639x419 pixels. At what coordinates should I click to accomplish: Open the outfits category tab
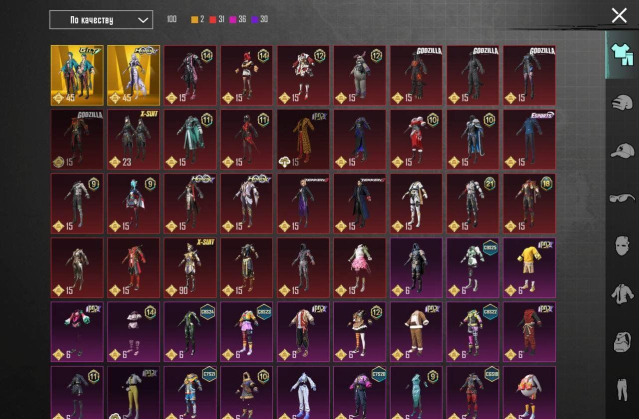click(x=620, y=54)
